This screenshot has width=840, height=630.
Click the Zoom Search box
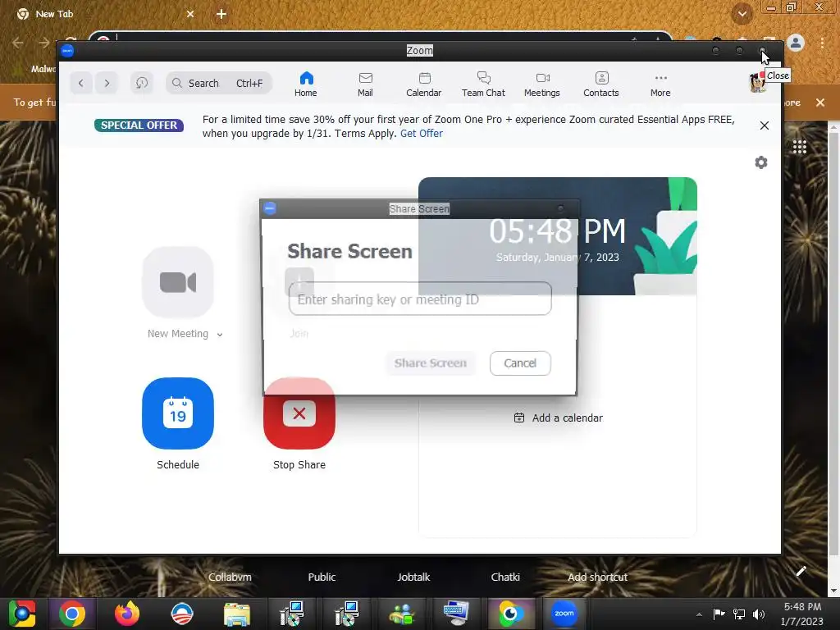(x=218, y=83)
